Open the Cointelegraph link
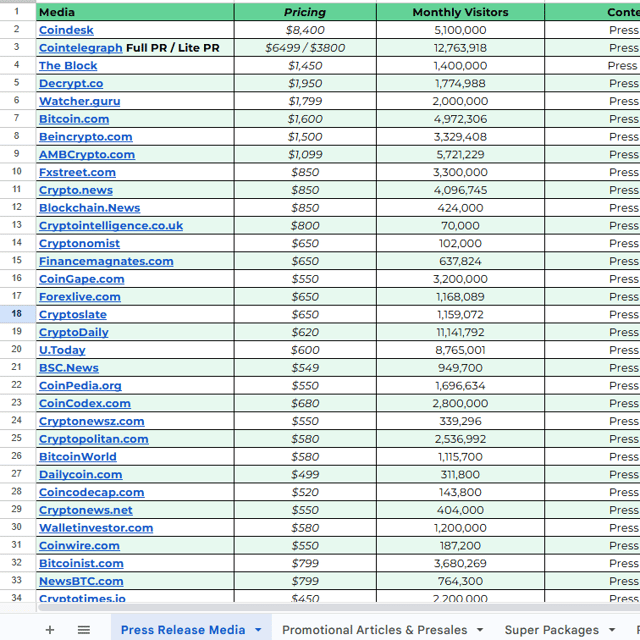Screen dimensions: 640x640 click(80, 48)
